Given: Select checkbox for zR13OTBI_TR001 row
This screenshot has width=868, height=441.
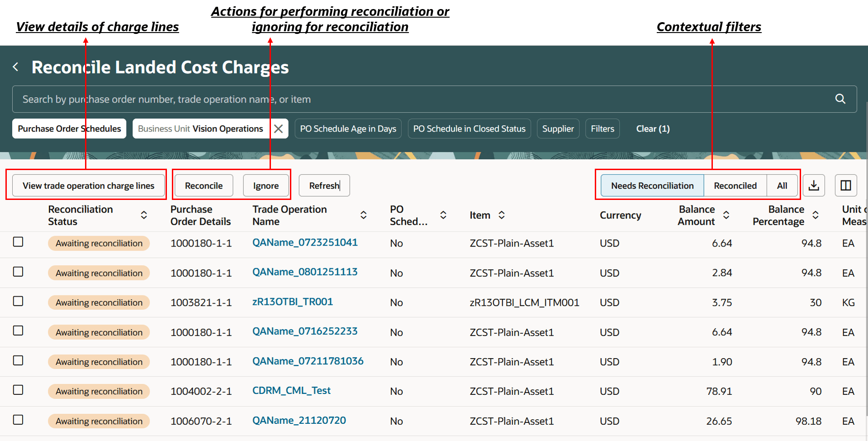Looking at the screenshot, I should (18, 301).
